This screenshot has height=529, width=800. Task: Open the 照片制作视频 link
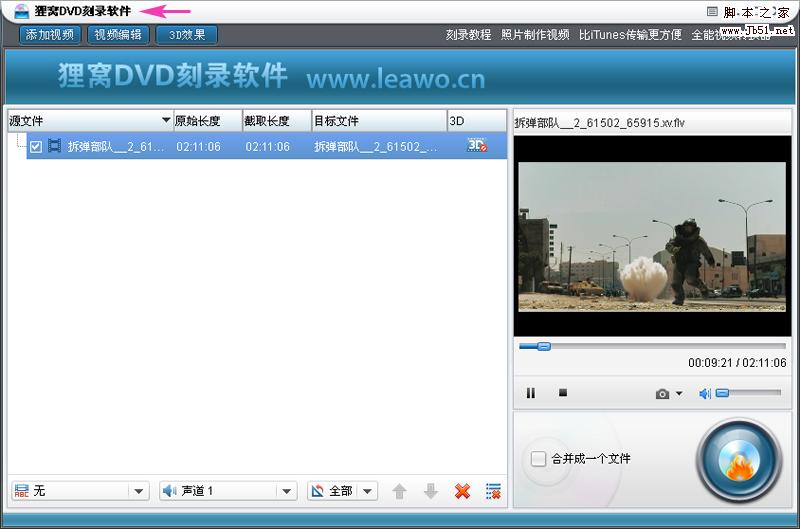pos(535,35)
